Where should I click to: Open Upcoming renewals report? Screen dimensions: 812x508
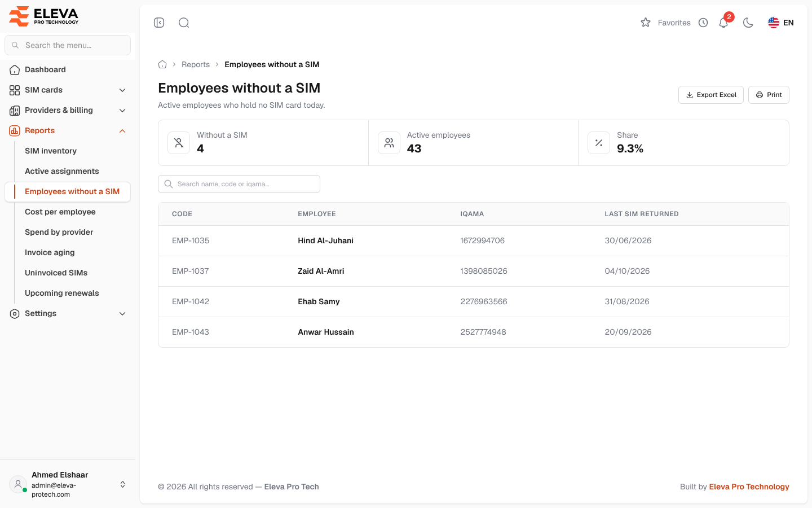pos(62,293)
